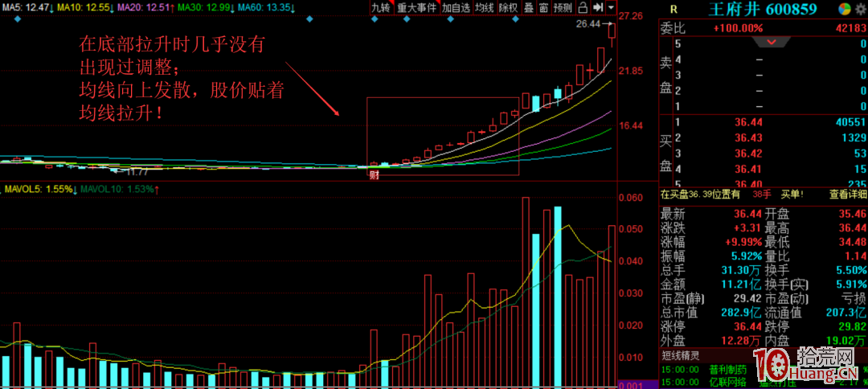Screen dimensions: 868x389
Task: Click the 窗 window button
Action: pyautogui.click(x=543, y=7)
